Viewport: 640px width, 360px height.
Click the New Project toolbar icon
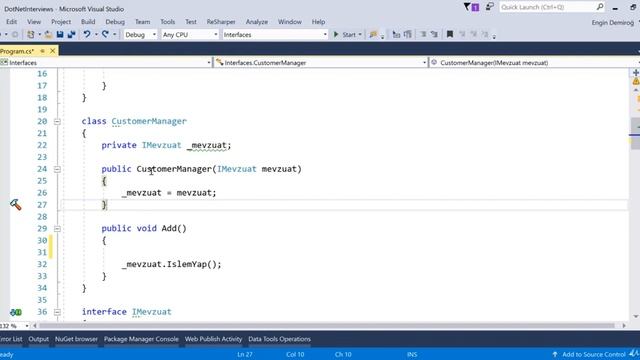click(31, 35)
